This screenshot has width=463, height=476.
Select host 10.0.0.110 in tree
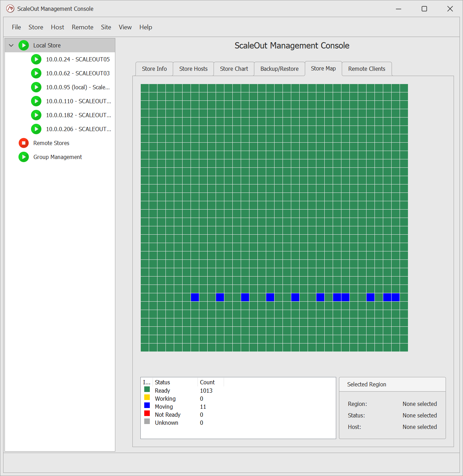click(78, 101)
